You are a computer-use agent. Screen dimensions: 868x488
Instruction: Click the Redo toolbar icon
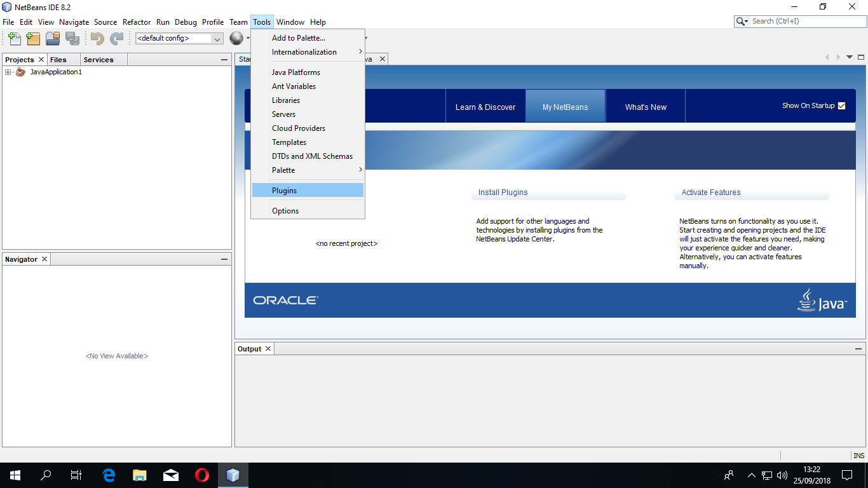pyautogui.click(x=116, y=38)
